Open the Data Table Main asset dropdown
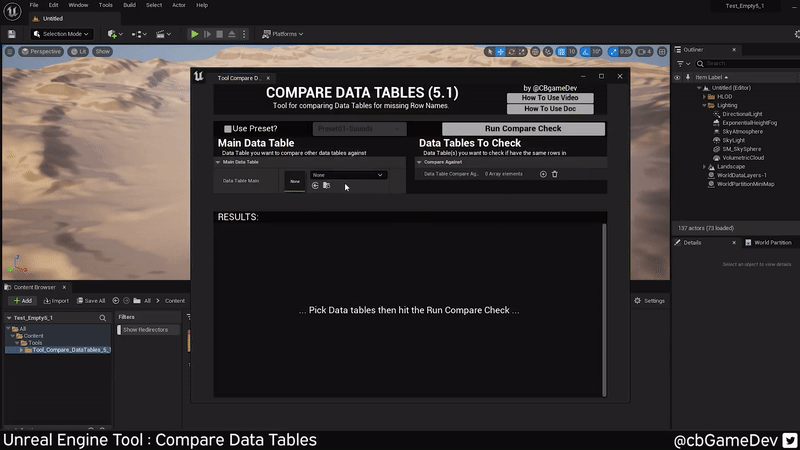Viewport: 800px width, 450px height. pos(347,175)
